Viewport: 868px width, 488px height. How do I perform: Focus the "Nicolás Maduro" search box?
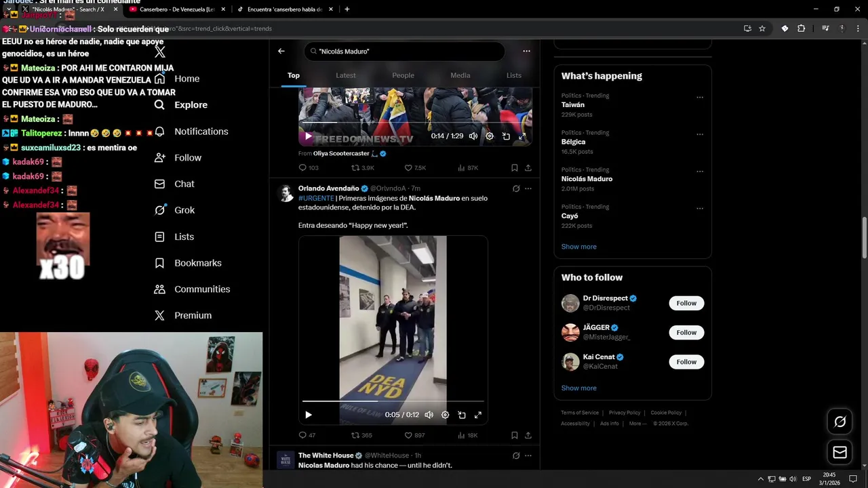pos(404,51)
